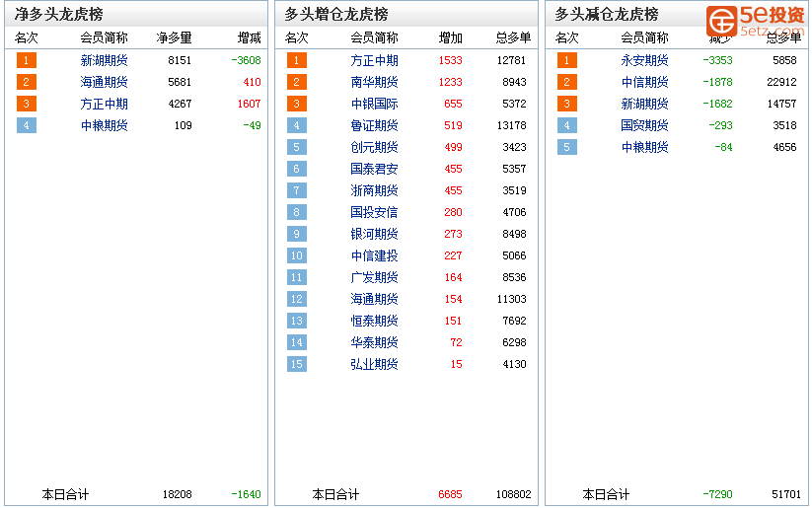
Task: Select the decrease value -3353
Action: click(x=717, y=60)
